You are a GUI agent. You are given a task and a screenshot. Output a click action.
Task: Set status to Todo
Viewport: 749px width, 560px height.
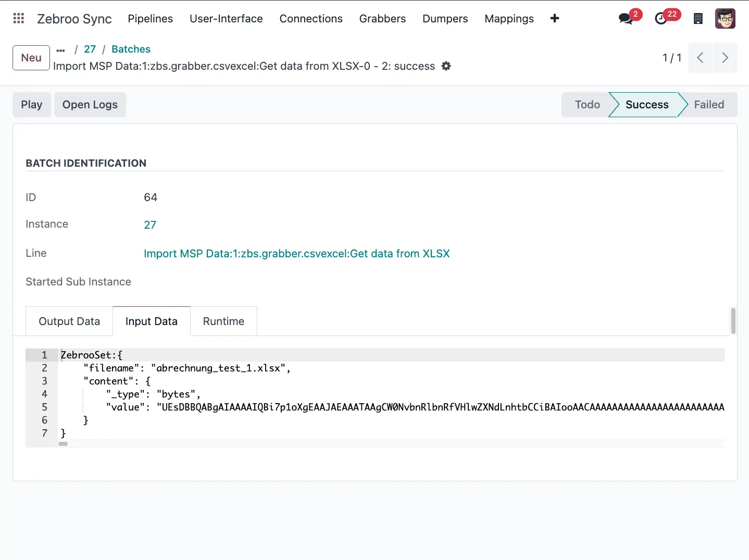click(587, 105)
